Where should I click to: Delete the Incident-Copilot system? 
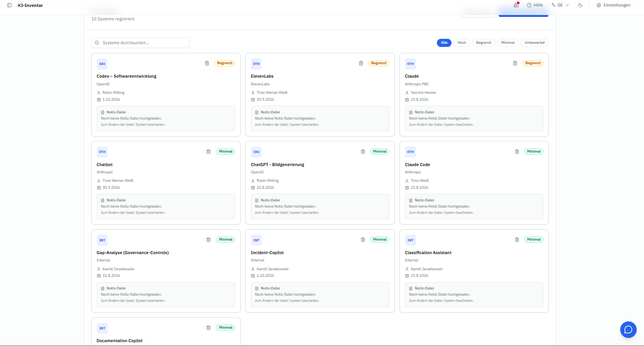(x=363, y=240)
